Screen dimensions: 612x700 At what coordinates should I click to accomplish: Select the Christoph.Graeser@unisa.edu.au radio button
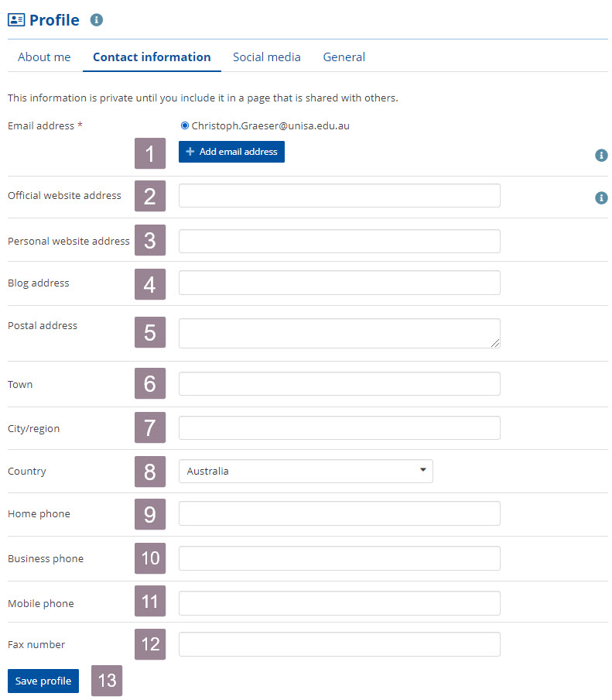184,125
